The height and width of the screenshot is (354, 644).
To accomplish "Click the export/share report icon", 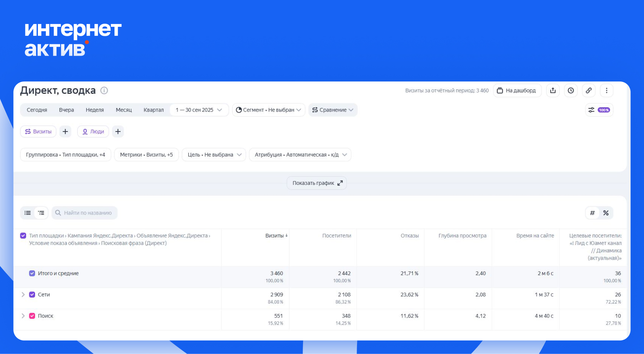I will click(553, 90).
